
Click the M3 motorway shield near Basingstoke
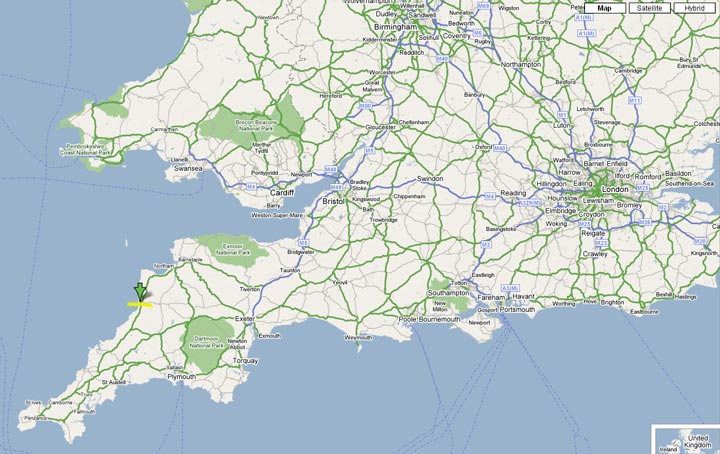tap(486, 245)
